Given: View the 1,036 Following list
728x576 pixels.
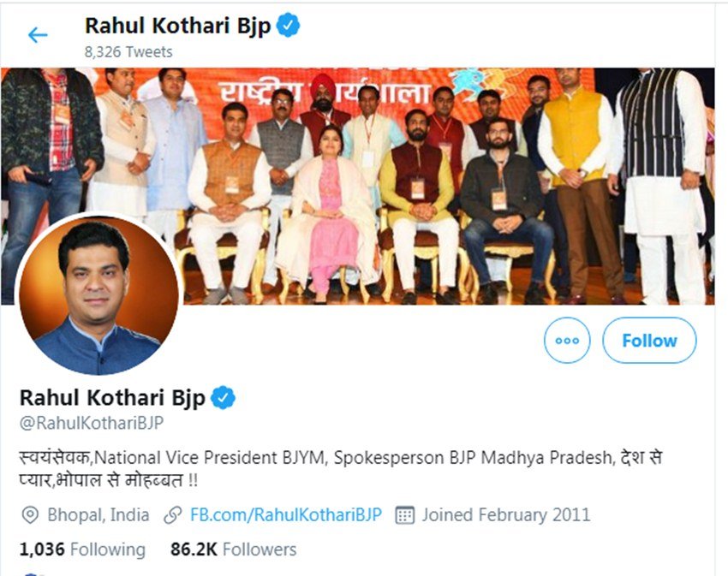Looking at the screenshot, I should [x=82, y=549].
